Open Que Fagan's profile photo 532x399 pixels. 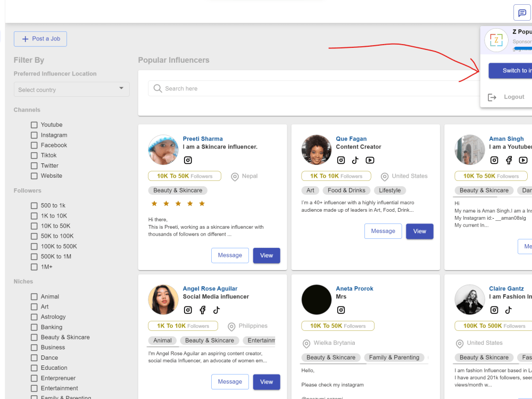pyautogui.click(x=317, y=149)
